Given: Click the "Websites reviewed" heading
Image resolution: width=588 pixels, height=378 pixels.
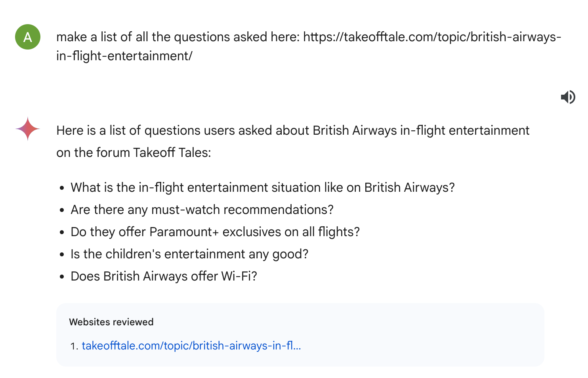Looking at the screenshot, I should point(111,322).
